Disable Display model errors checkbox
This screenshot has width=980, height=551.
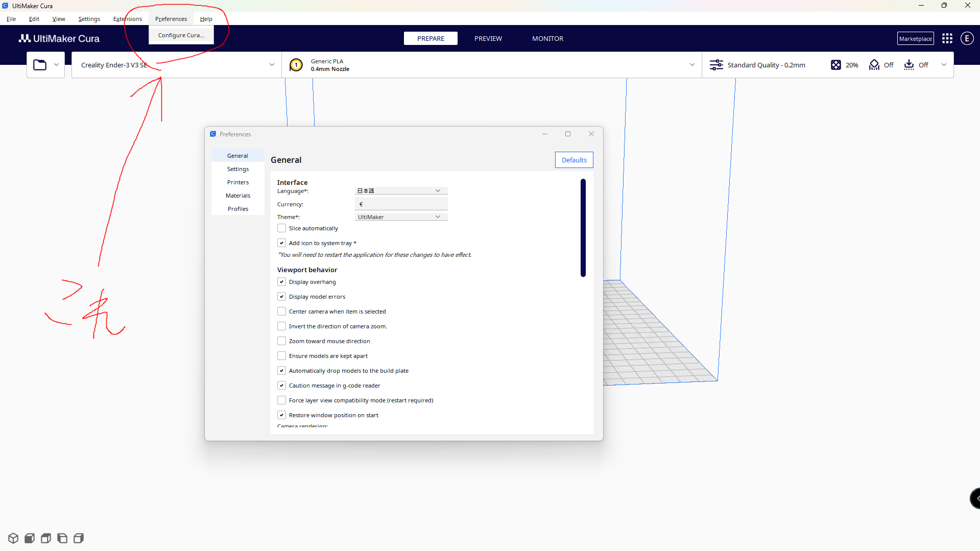282,297
